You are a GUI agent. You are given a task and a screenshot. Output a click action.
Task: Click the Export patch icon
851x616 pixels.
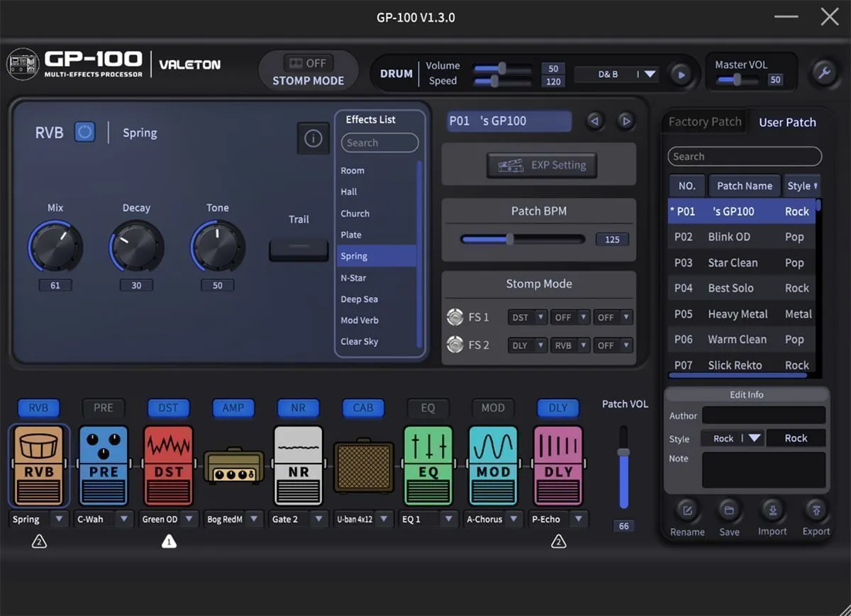tap(816, 510)
